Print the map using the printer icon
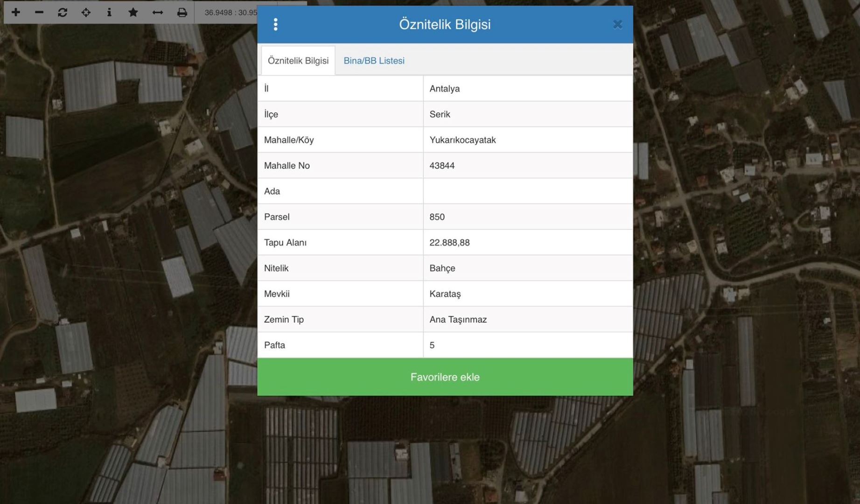The image size is (860, 504). (x=182, y=12)
